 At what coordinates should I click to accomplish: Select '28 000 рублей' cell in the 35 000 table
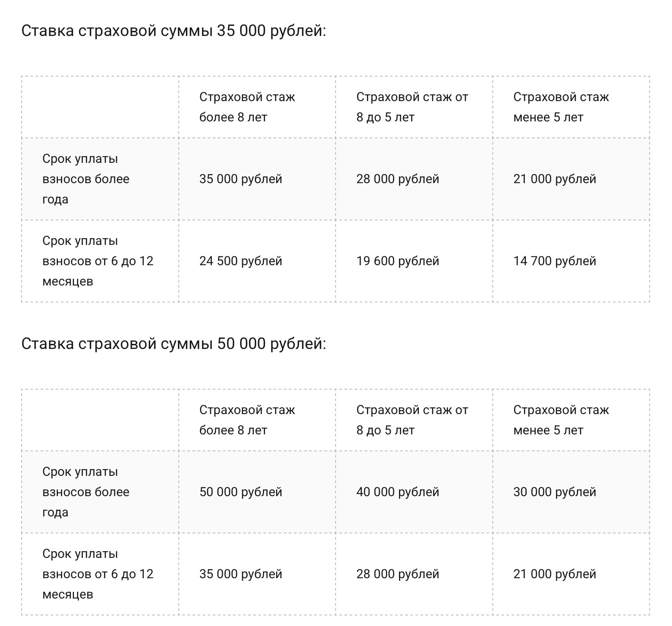click(x=397, y=179)
